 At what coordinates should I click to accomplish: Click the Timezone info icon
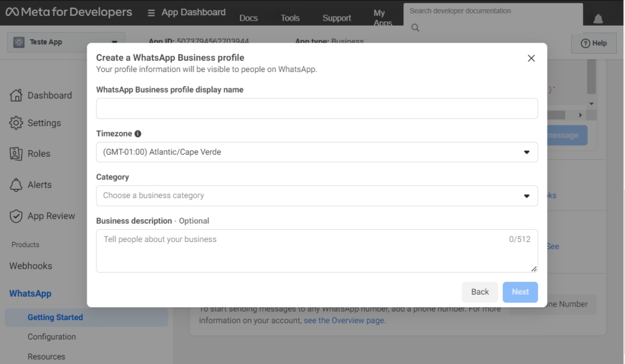pyautogui.click(x=137, y=134)
